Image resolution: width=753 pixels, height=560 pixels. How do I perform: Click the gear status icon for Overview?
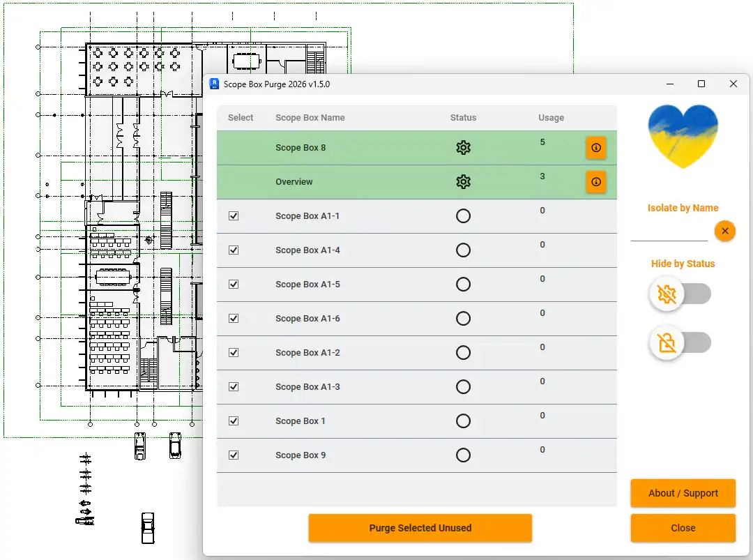pyautogui.click(x=463, y=181)
